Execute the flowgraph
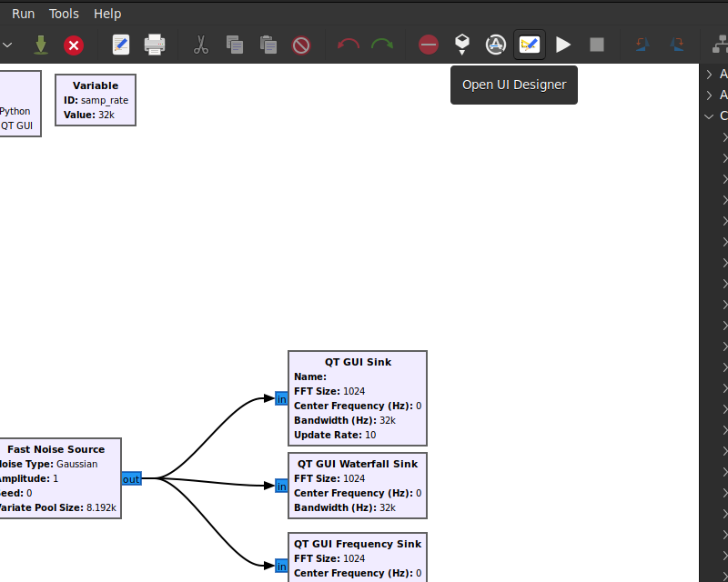The height and width of the screenshot is (582, 728). coord(562,44)
